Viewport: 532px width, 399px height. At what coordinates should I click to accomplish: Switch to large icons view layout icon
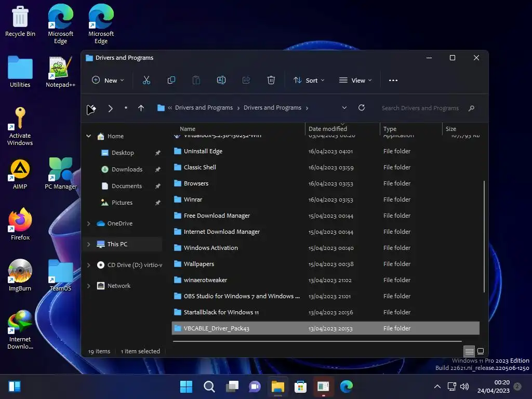pos(481,351)
